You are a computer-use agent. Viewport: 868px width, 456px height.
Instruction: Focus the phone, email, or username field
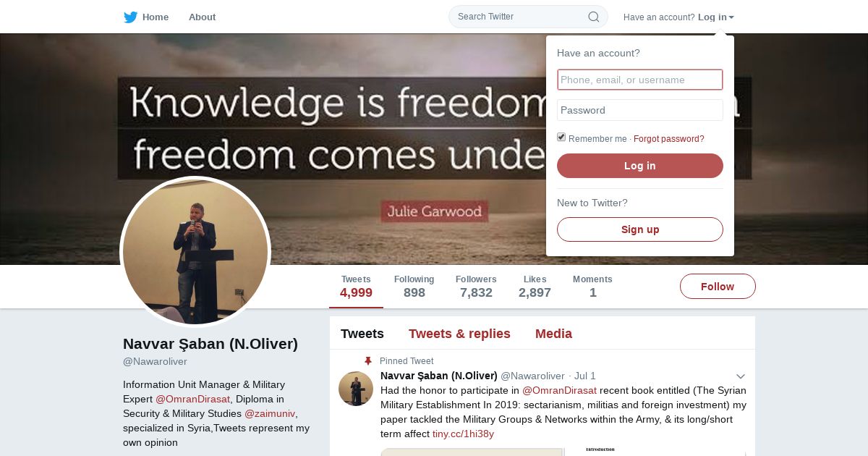pos(640,80)
